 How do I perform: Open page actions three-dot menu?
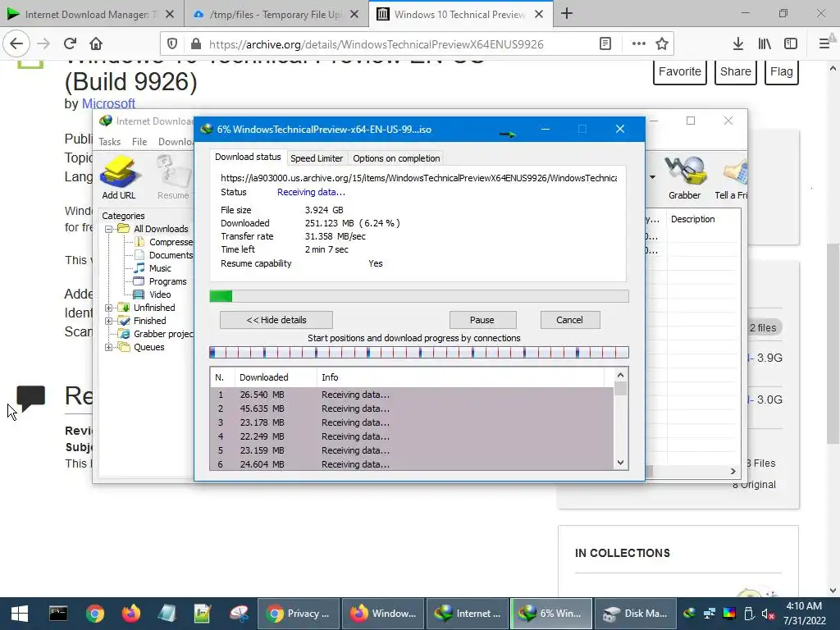[x=638, y=44]
